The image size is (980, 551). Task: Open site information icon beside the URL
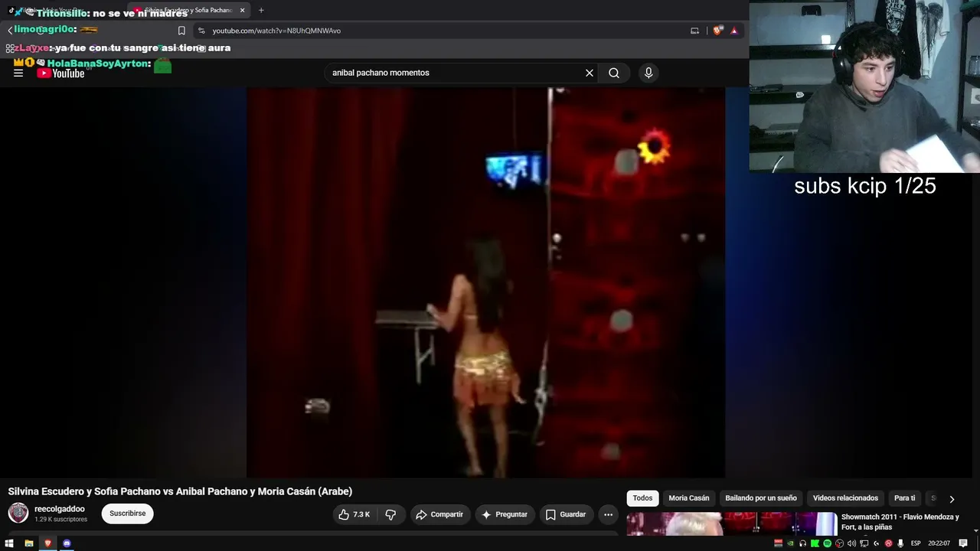[x=201, y=31]
